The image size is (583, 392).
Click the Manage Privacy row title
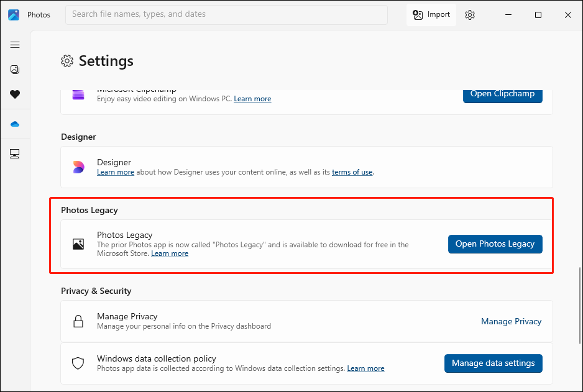pos(127,316)
